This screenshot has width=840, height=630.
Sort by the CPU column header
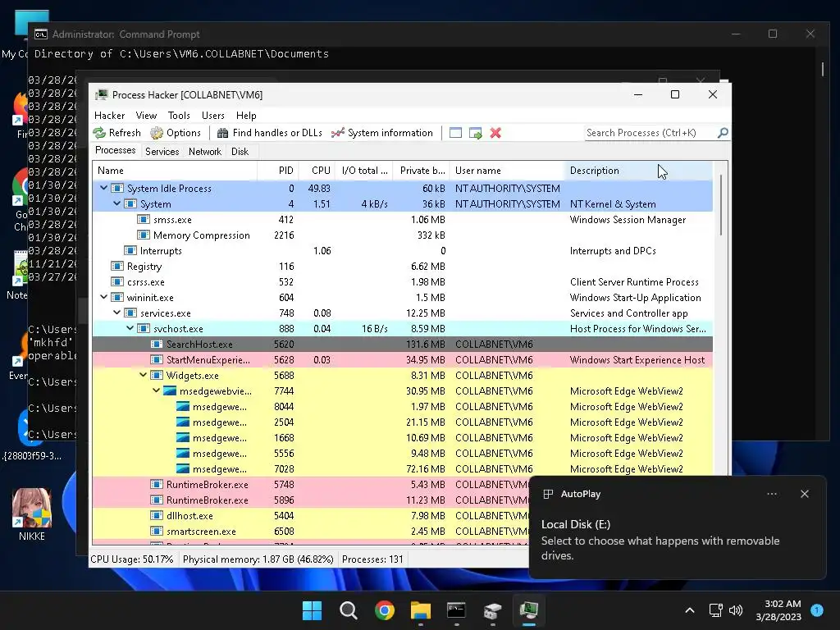coord(316,171)
